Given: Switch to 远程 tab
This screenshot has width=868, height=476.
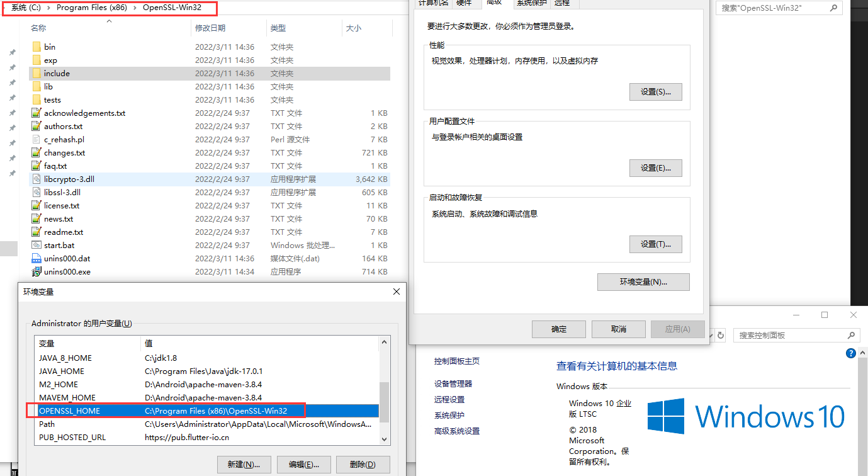Looking at the screenshot, I should (x=562, y=3).
